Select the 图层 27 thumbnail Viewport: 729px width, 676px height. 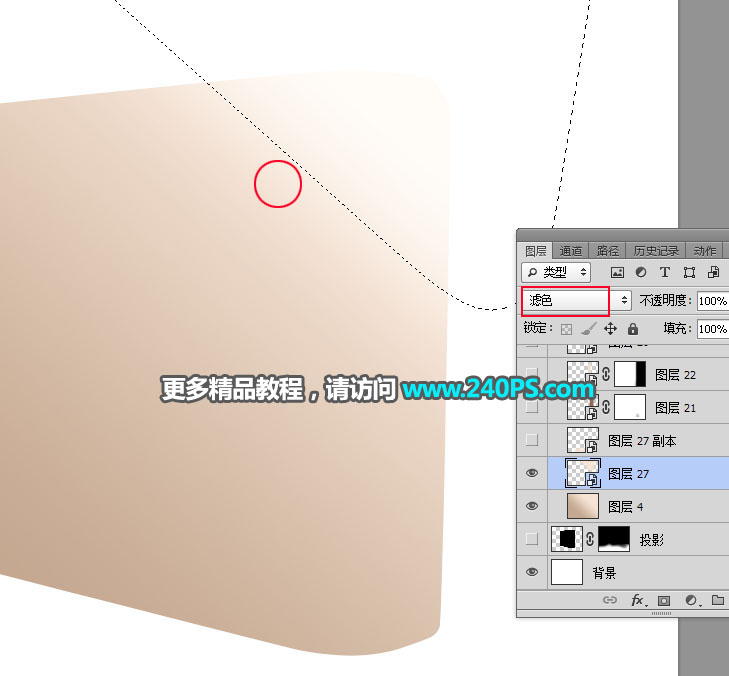tap(583, 473)
